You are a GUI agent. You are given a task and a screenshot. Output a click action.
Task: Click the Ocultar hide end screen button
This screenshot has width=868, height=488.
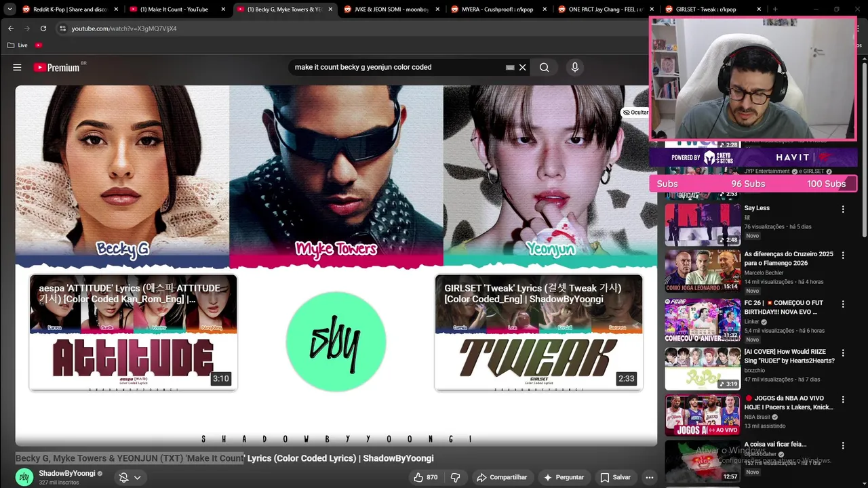tap(636, 113)
